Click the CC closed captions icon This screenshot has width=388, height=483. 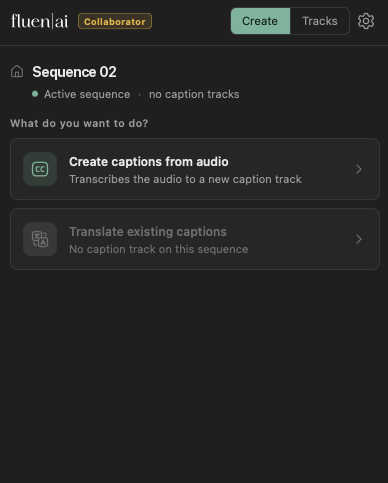tap(40, 169)
